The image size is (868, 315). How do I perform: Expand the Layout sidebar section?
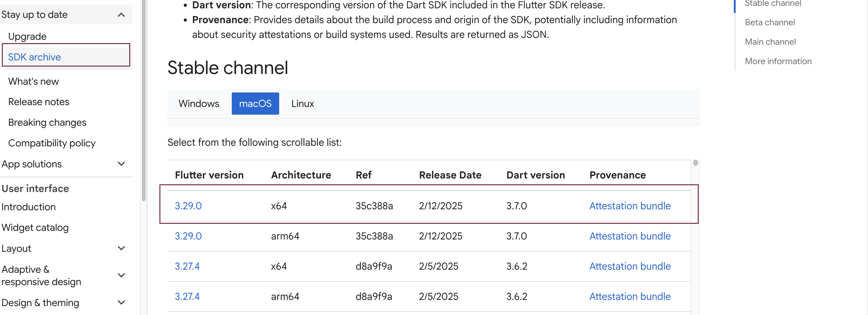pos(121,248)
